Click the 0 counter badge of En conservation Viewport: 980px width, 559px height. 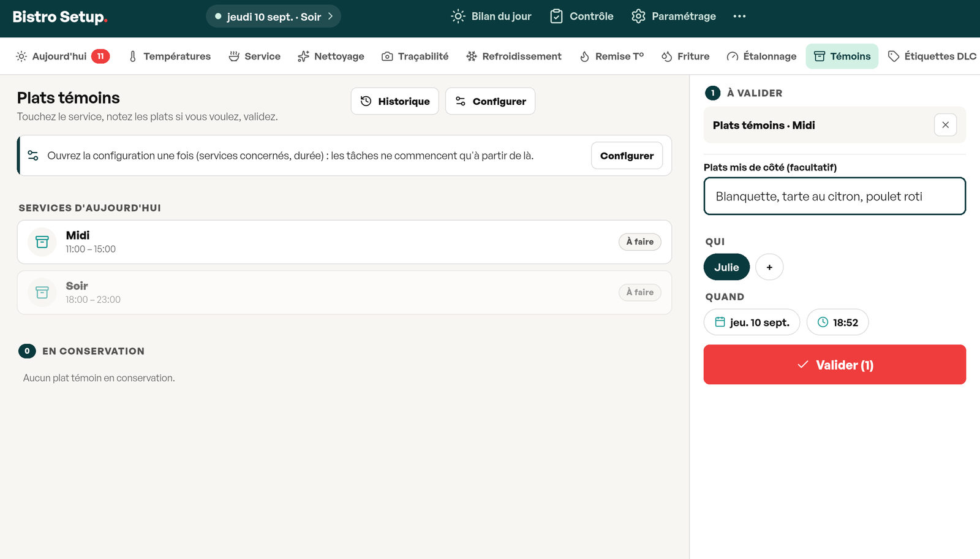click(x=27, y=351)
